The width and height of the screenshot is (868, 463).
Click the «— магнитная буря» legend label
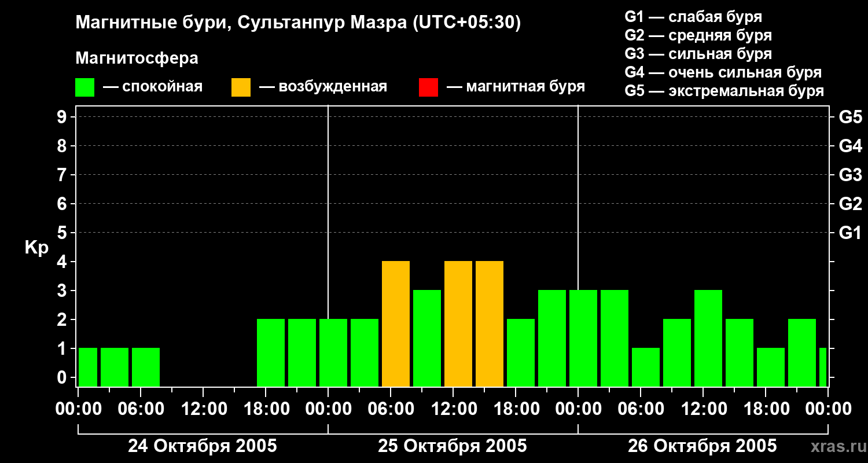point(516,87)
